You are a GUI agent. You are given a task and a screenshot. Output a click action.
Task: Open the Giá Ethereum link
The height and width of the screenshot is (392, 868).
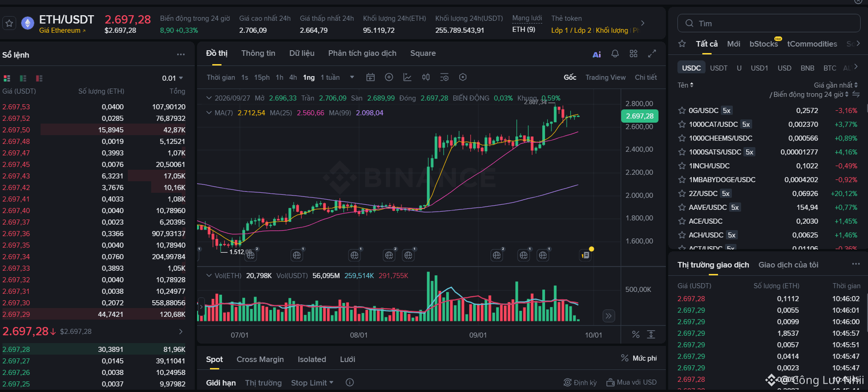point(62,30)
